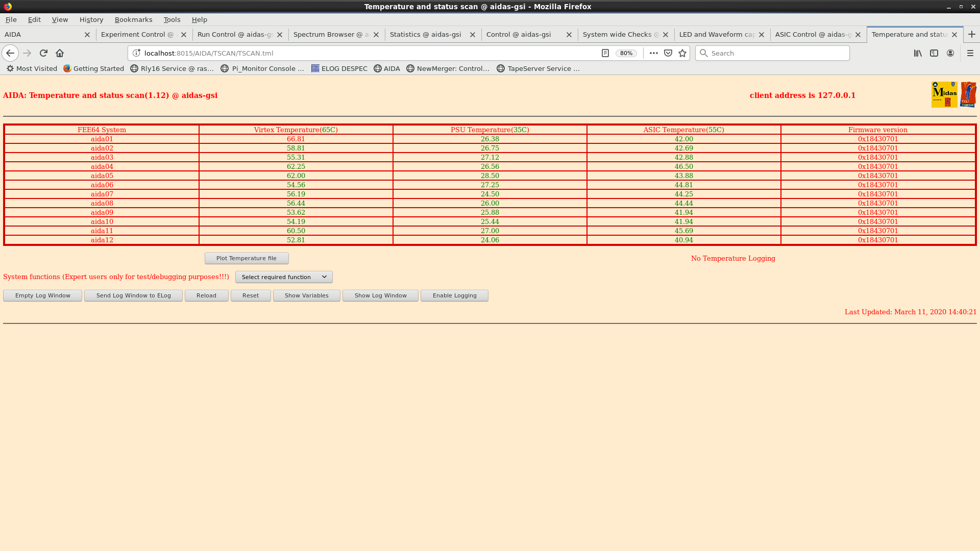This screenshot has width=980, height=551.
Task: Save page to Pocket icon
Action: pos(668,53)
